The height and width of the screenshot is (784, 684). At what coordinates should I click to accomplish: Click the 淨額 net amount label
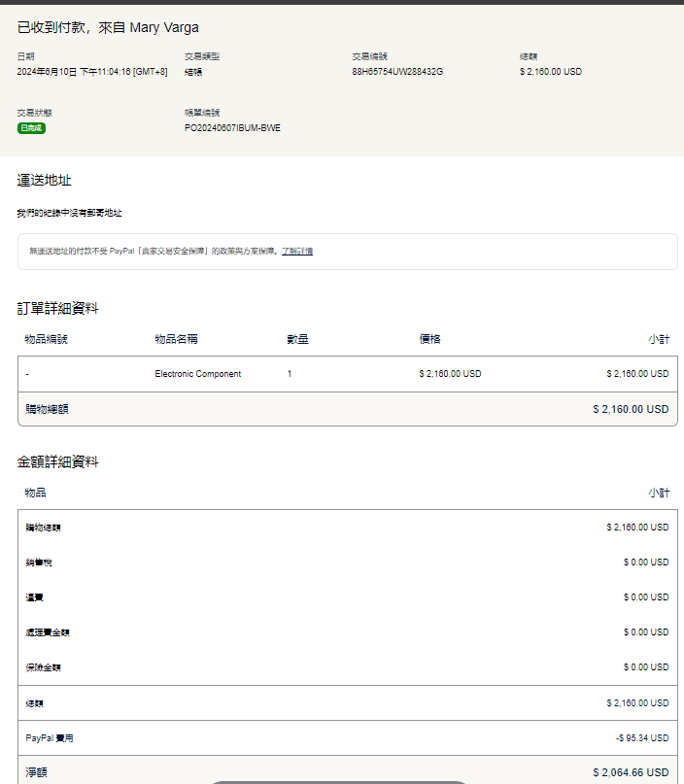(36, 772)
